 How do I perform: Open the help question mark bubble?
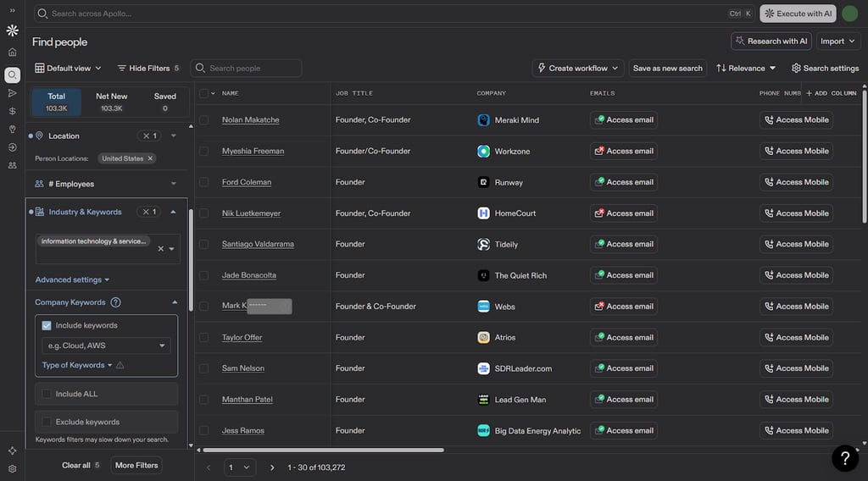tap(845, 458)
